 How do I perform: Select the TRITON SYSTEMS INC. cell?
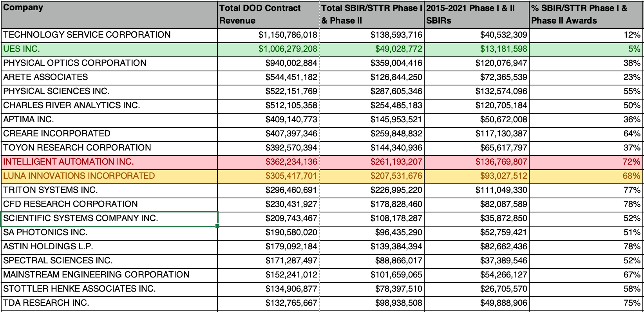pos(109,190)
